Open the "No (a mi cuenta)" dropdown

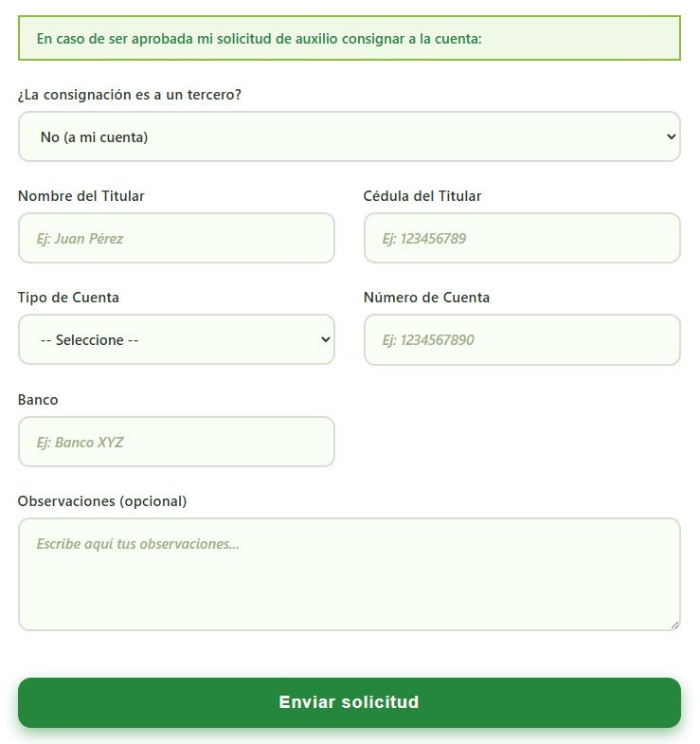[349, 136]
